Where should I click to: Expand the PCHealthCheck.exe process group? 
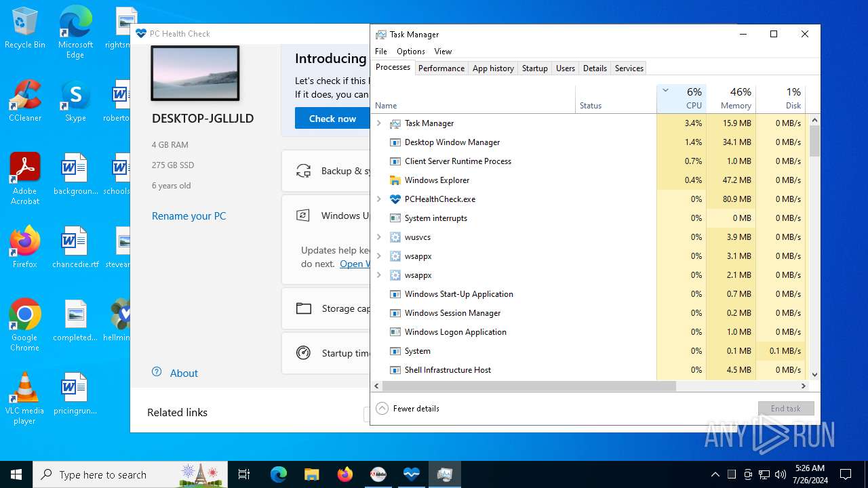coord(379,199)
